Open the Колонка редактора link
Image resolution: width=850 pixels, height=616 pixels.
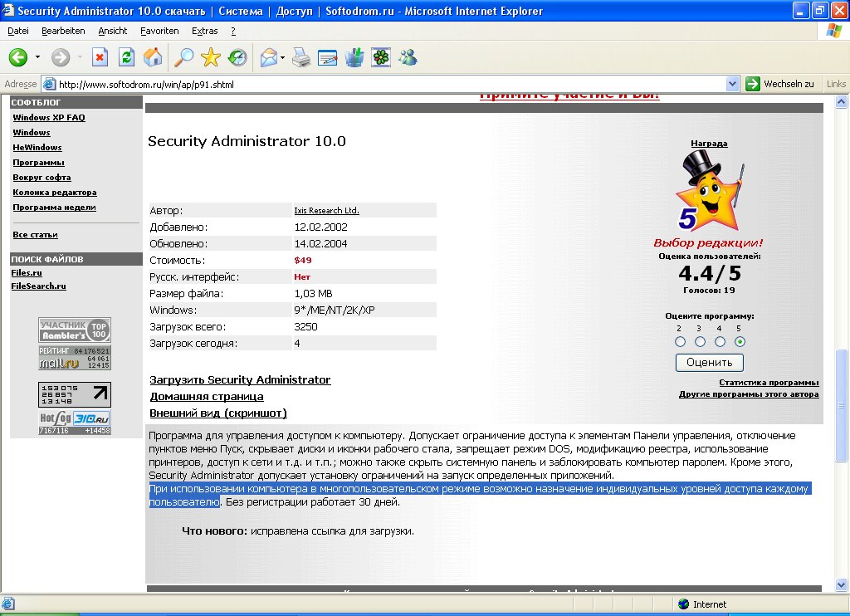click(55, 192)
